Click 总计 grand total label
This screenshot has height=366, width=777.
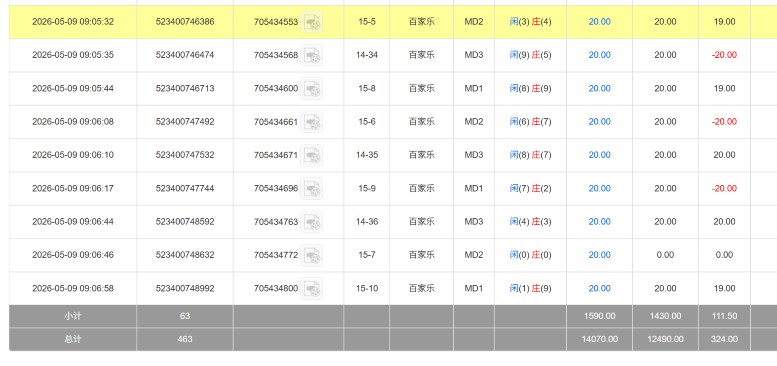[x=73, y=339]
